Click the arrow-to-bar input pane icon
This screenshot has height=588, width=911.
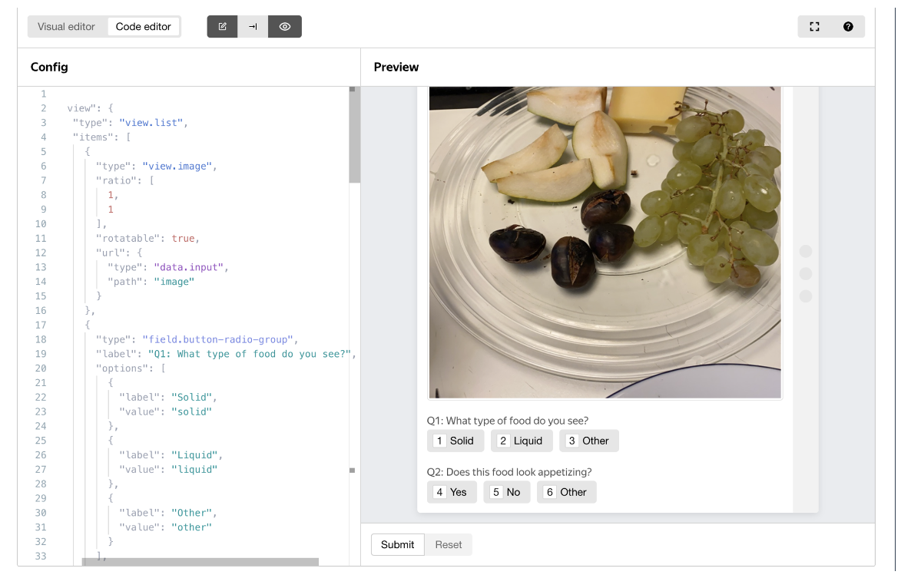[x=253, y=27]
